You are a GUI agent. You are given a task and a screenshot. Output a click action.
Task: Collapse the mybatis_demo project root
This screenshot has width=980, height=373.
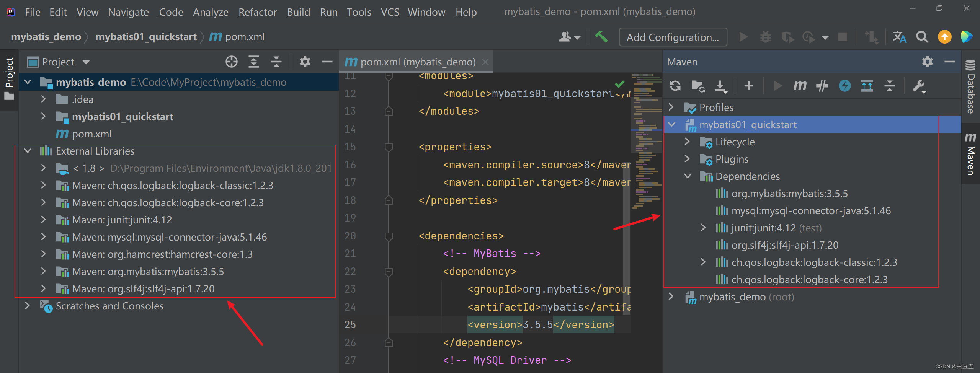pos(28,82)
